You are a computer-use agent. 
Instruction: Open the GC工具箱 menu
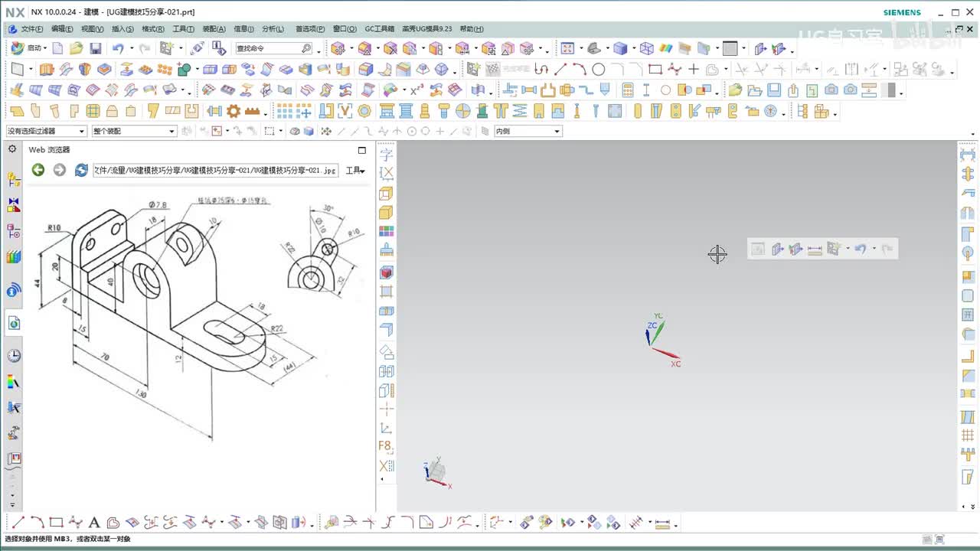[380, 29]
